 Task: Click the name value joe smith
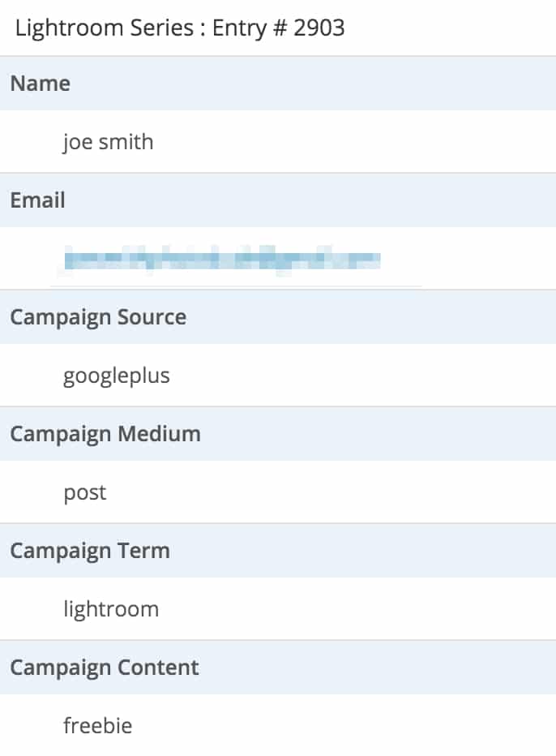click(109, 142)
